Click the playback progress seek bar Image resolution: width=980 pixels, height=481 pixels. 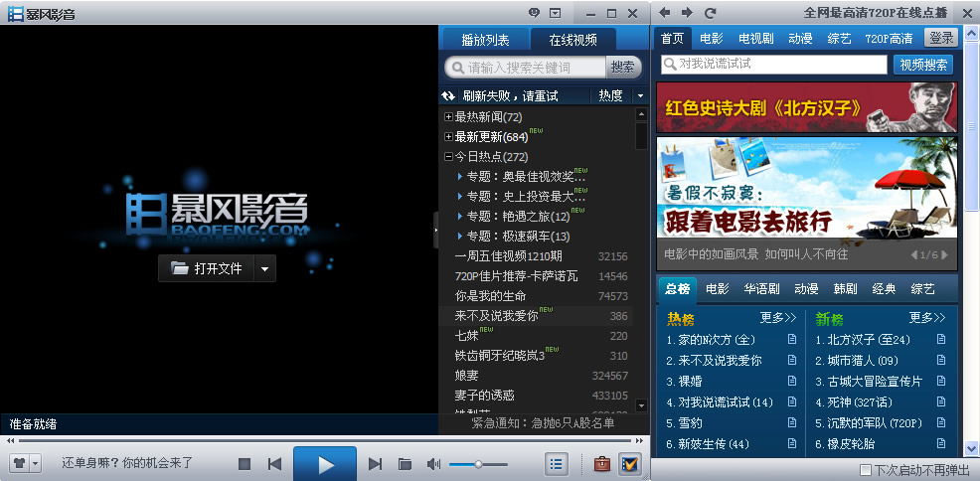click(324, 441)
